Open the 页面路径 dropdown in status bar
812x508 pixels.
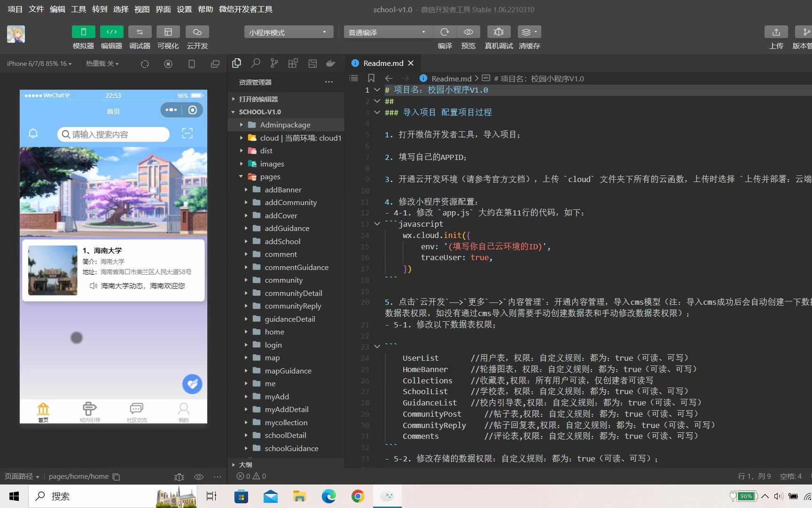click(x=22, y=476)
